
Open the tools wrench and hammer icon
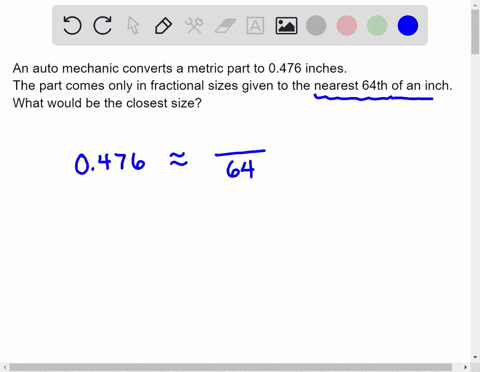[x=194, y=26]
